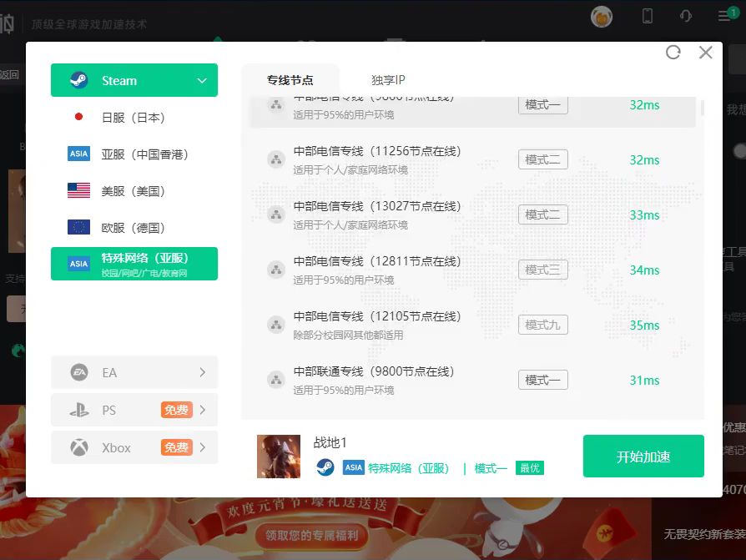Click 免费 badge in the Xbox row

[x=177, y=447]
